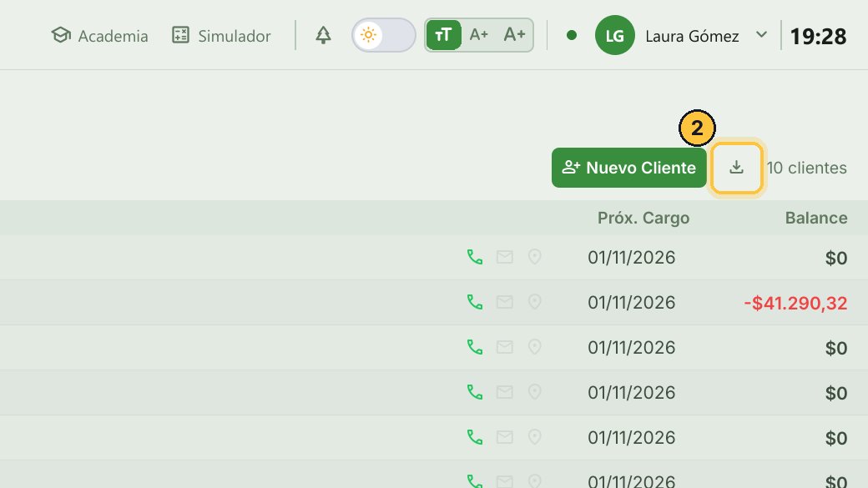Click the mail icon in fifth row
Screen dimensions: 868x488
[x=504, y=438]
